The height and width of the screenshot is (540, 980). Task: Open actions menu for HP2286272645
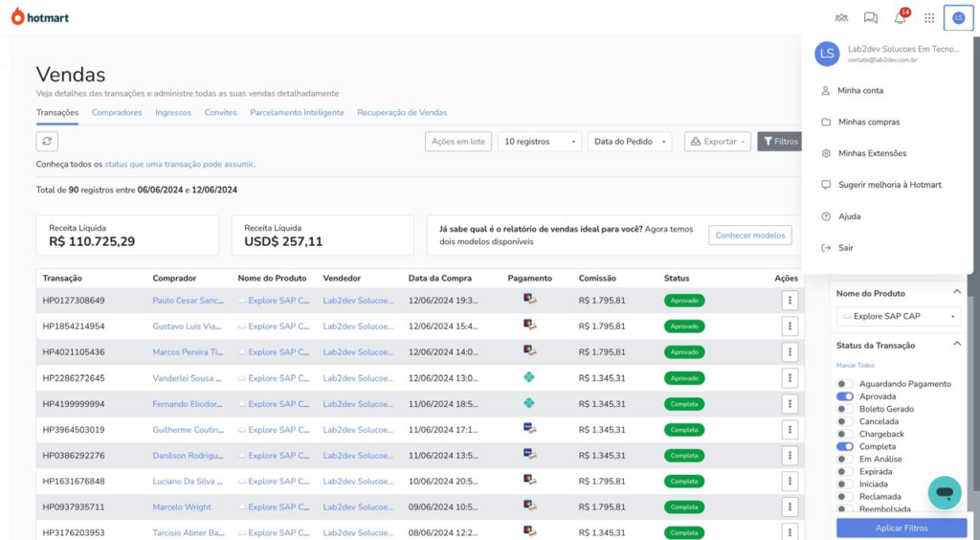790,378
